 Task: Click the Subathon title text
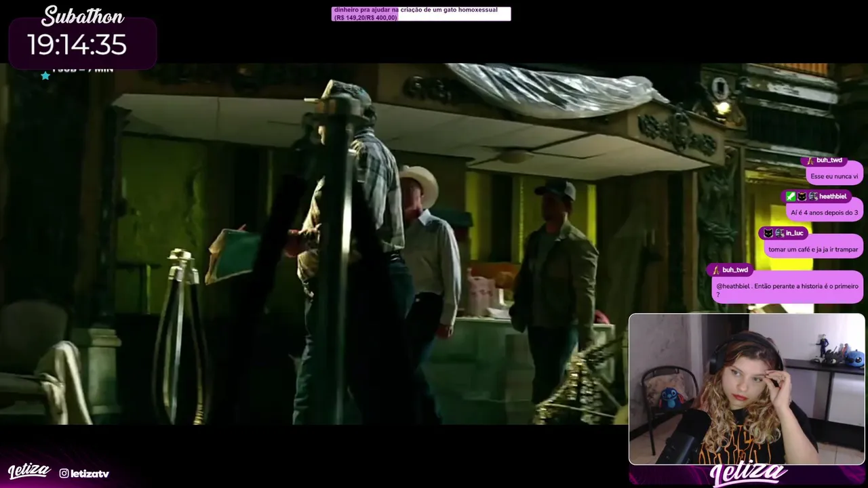click(83, 16)
